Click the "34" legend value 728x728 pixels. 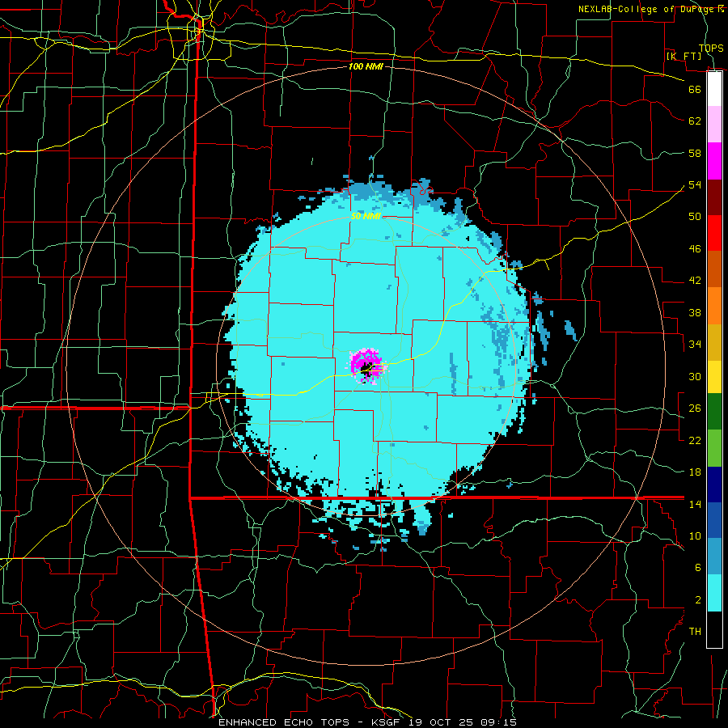tap(695, 344)
